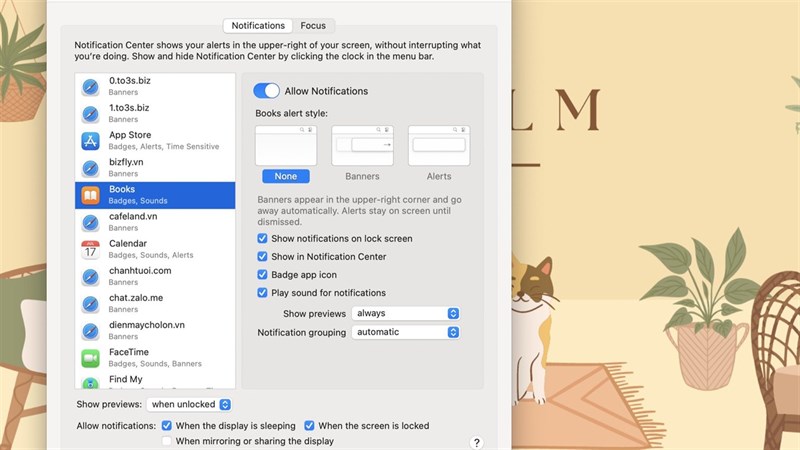The image size is (800, 450).
Task: Check When mirroring or sharing the display
Action: point(167,441)
